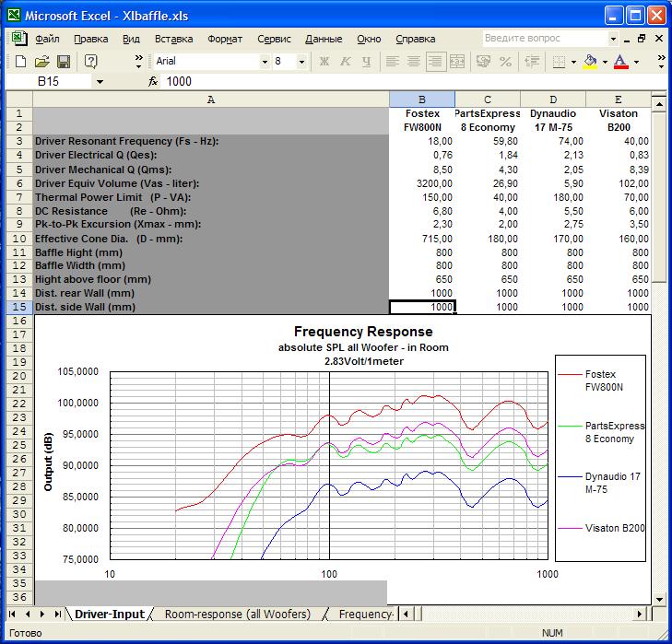Open the Формат menu

pyautogui.click(x=225, y=39)
